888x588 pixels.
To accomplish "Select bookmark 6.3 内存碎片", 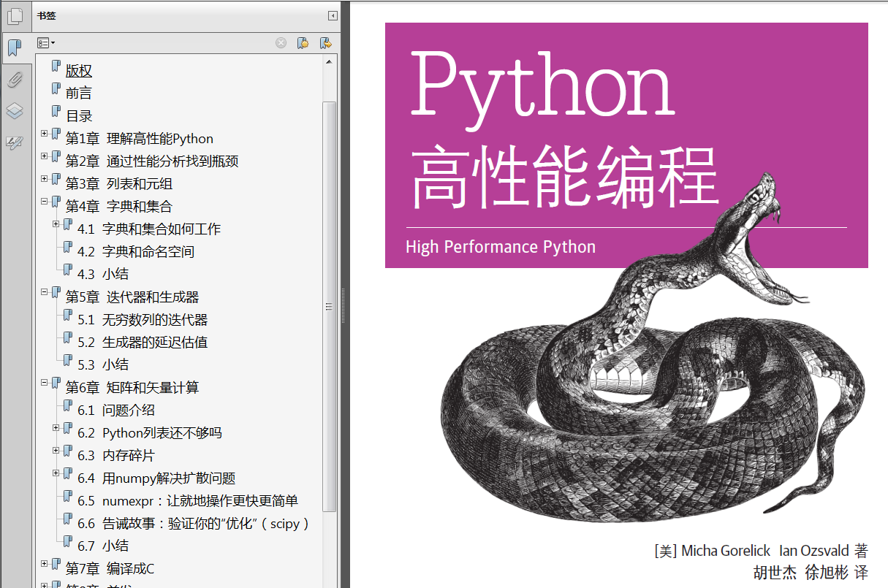I will pos(116,456).
